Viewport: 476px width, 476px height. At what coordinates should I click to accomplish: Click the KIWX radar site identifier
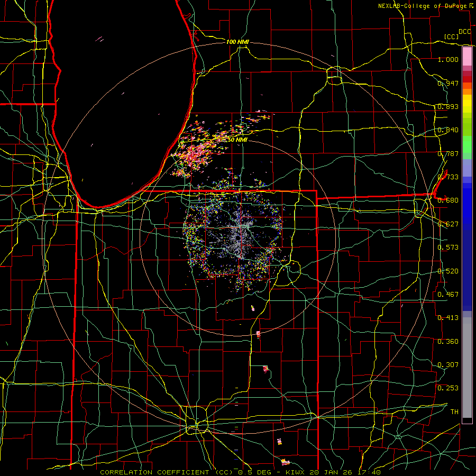(295, 472)
